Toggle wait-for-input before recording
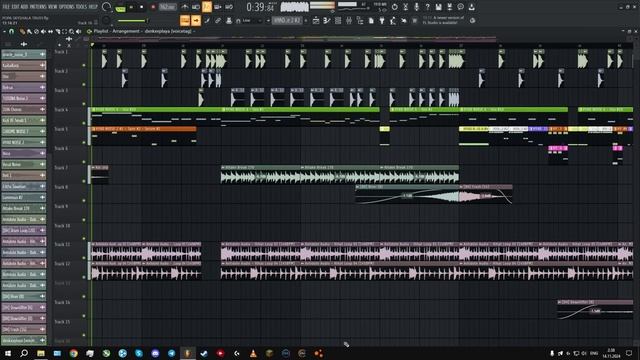The height and width of the screenshot is (360, 640). point(196,7)
